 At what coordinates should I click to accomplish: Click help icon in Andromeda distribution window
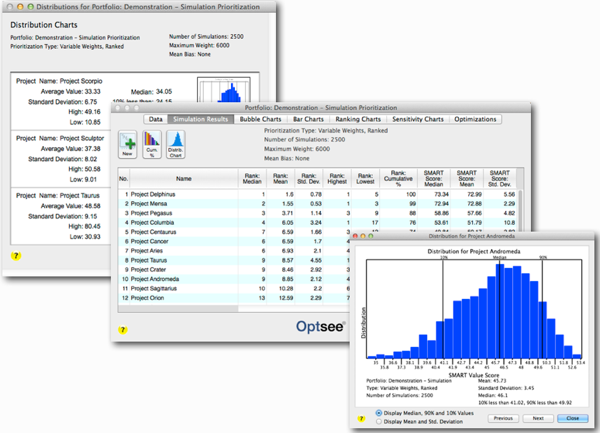(x=361, y=416)
